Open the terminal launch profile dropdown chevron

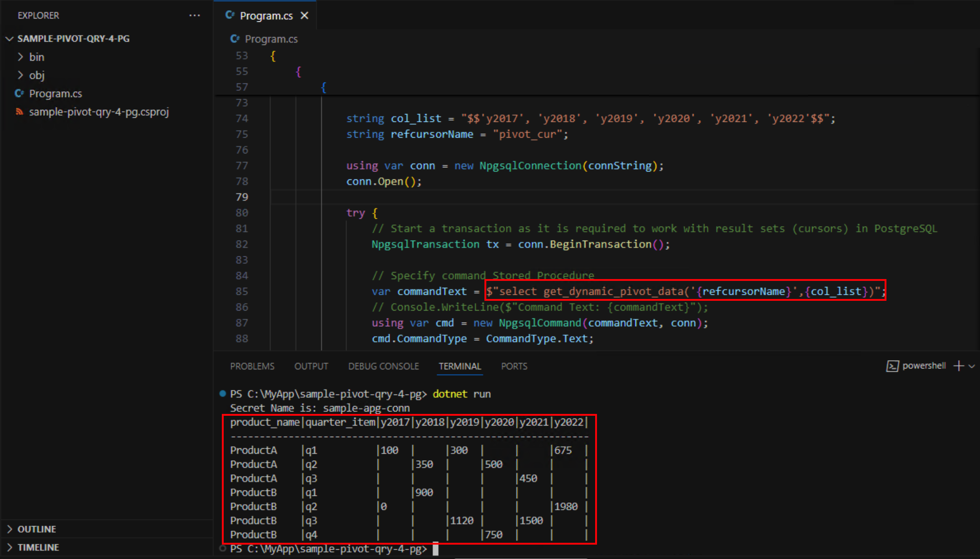[x=971, y=366]
